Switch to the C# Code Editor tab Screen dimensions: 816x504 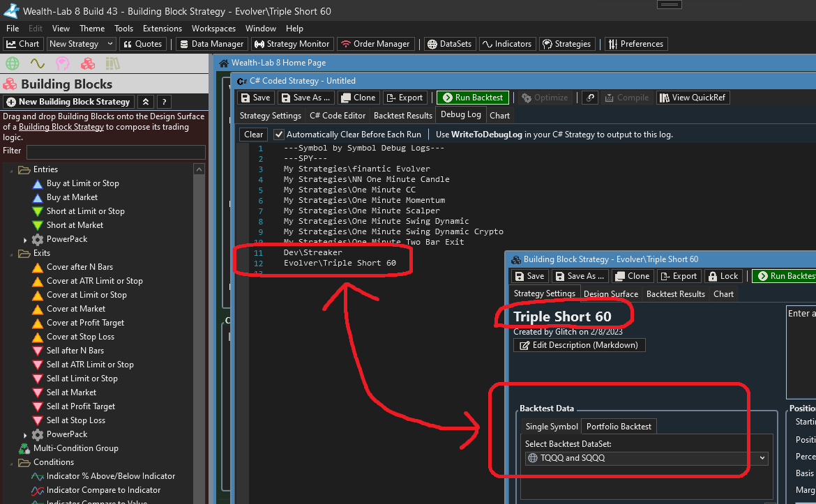(x=338, y=116)
